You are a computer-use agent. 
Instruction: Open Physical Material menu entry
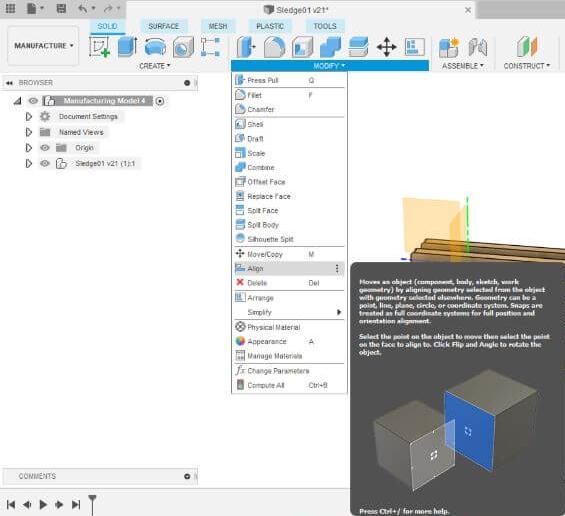289,327
